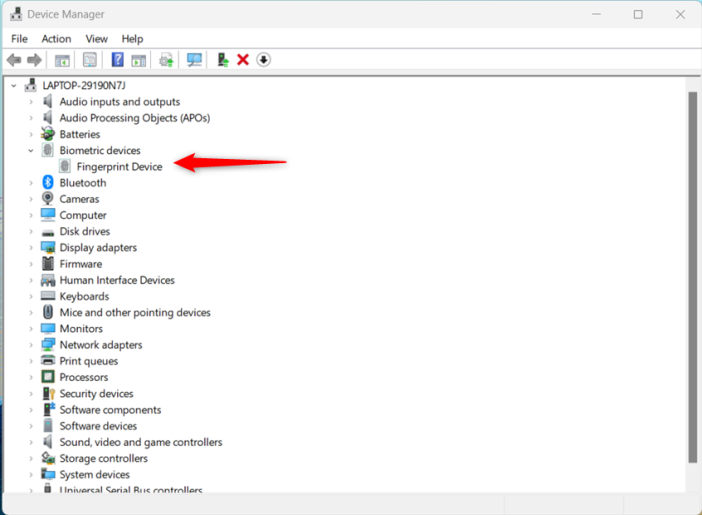Image resolution: width=702 pixels, height=515 pixels.
Task: Click the Bluetooth category icon
Action: coord(48,182)
